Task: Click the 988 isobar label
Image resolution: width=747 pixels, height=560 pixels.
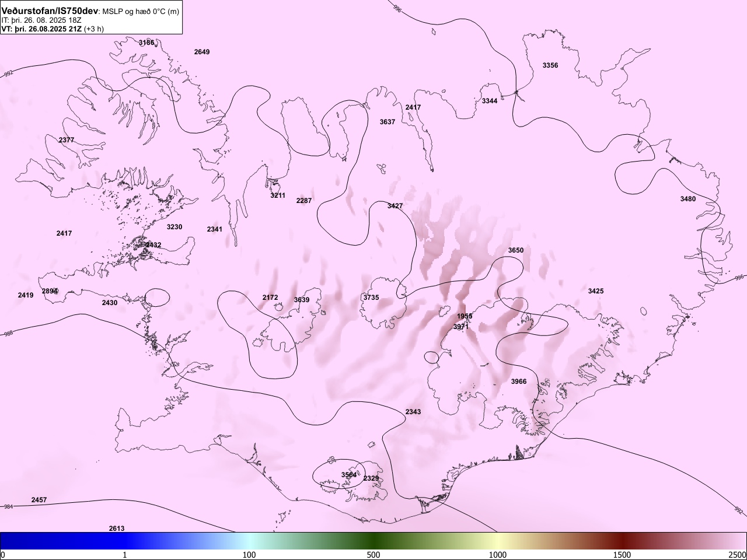Action: pos(8,334)
